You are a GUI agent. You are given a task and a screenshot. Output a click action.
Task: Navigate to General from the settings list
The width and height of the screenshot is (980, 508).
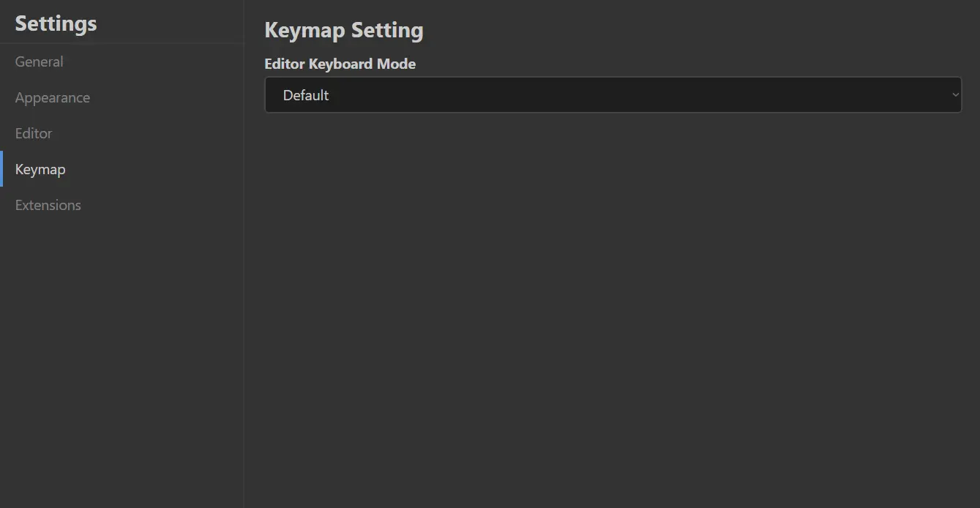39,61
